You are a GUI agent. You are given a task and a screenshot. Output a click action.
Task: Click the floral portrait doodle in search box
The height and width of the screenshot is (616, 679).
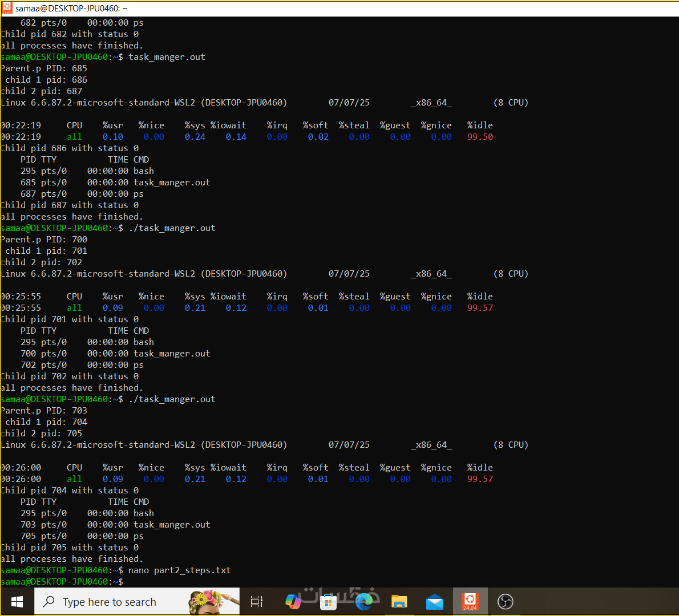(212, 602)
